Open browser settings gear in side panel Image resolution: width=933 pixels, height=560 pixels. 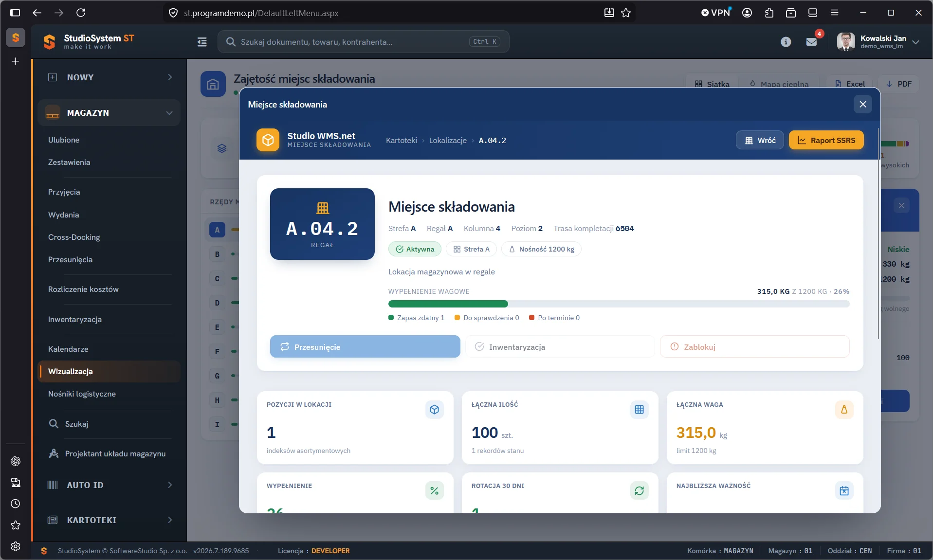(16, 546)
